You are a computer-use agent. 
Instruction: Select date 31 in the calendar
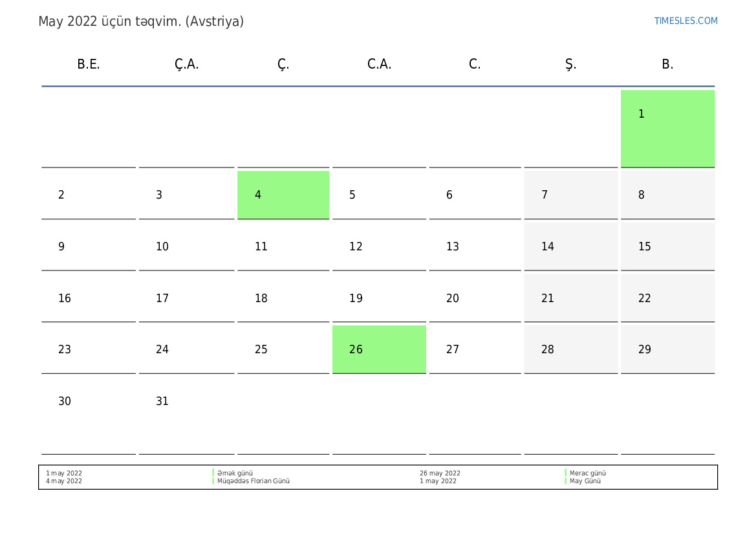click(187, 415)
